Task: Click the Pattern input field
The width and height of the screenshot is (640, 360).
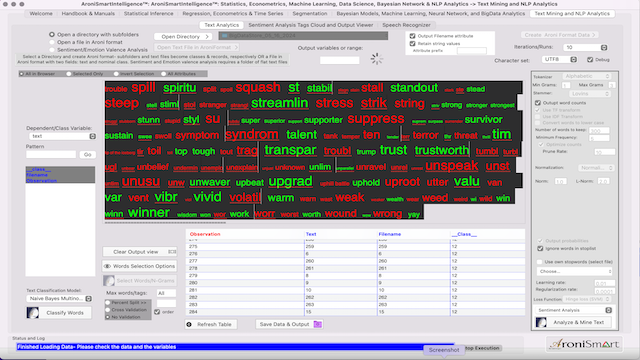Action: pyautogui.click(x=51, y=155)
